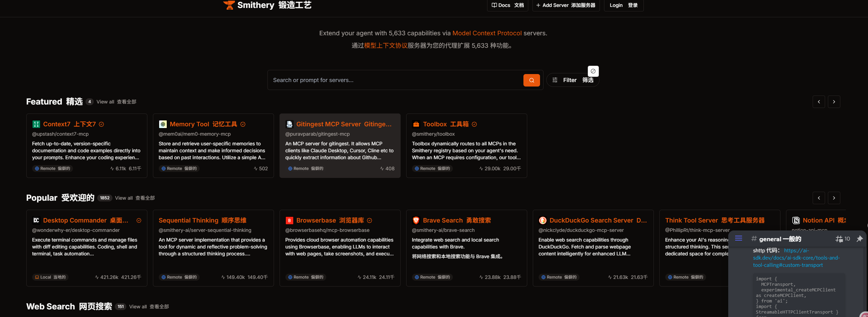Go to previous Featured servers
The width and height of the screenshot is (868, 317).
[819, 102]
